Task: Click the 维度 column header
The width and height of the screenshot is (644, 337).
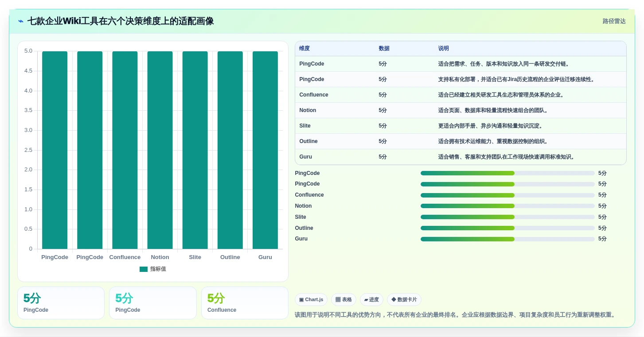Action: (x=304, y=48)
